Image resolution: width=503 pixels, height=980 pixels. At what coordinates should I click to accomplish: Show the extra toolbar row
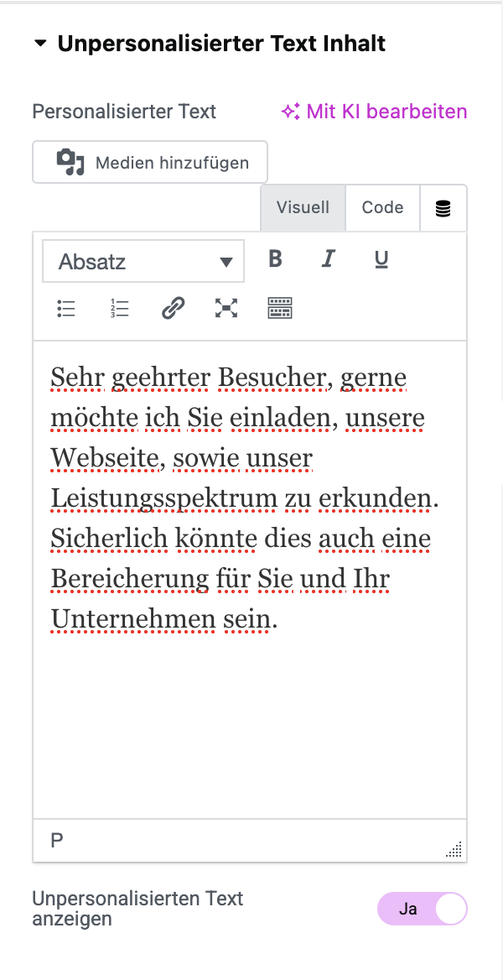coord(279,309)
